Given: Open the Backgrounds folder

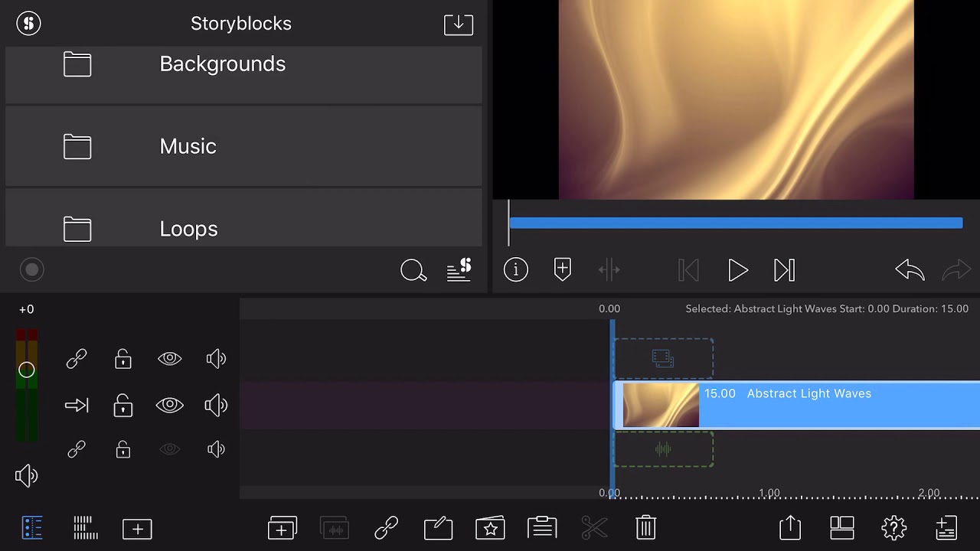Looking at the screenshot, I should pyautogui.click(x=243, y=73).
